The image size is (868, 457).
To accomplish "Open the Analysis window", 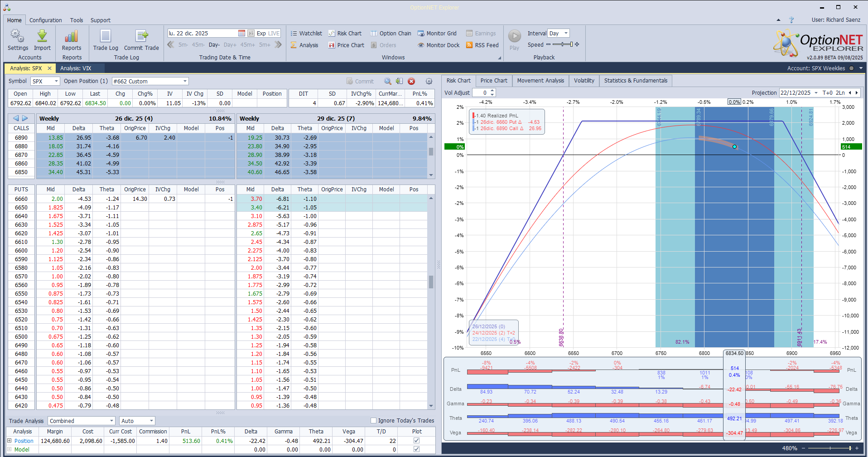I will tap(304, 45).
